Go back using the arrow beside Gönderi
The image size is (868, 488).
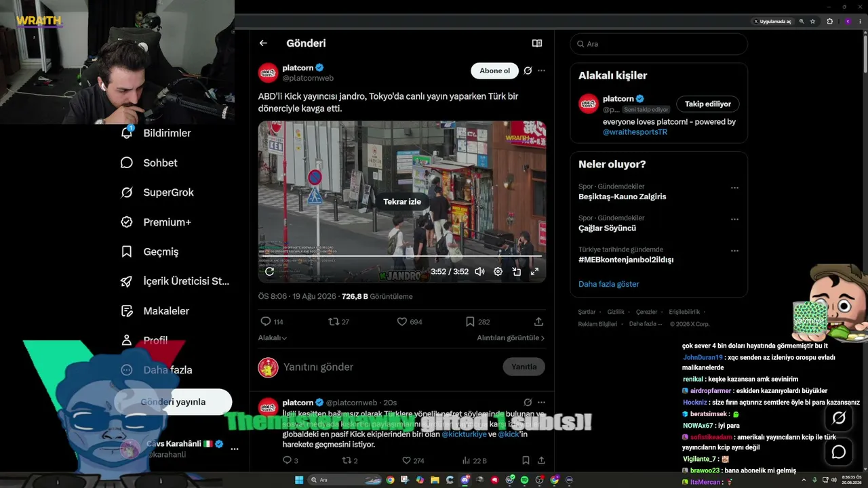pyautogui.click(x=263, y=43)
